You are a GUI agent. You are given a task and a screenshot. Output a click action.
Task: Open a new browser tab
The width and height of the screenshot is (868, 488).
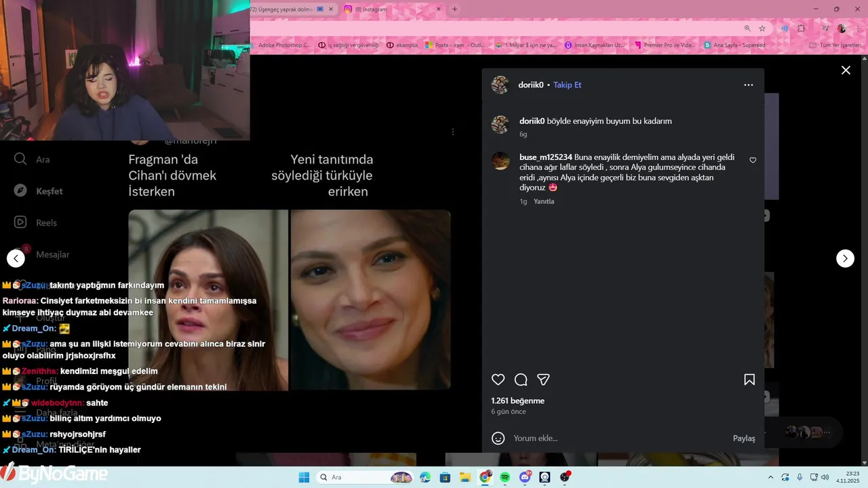pyautogui.click(x=454, y=9)
